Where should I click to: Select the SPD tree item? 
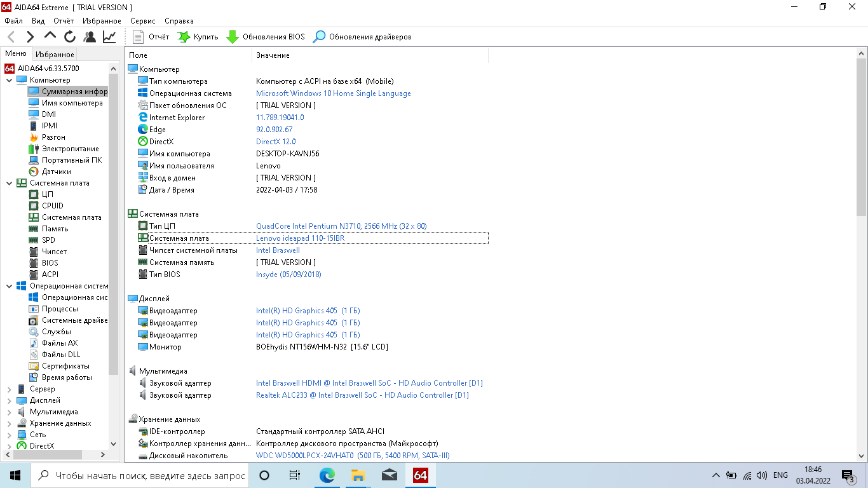pos(42,240)
